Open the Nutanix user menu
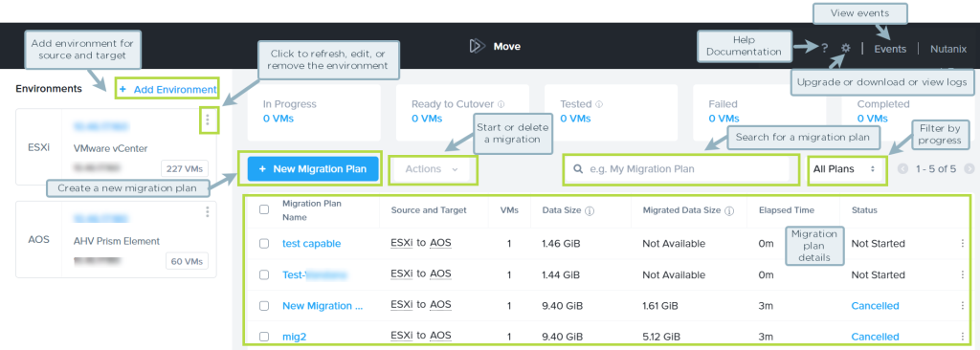 [948, 49]
